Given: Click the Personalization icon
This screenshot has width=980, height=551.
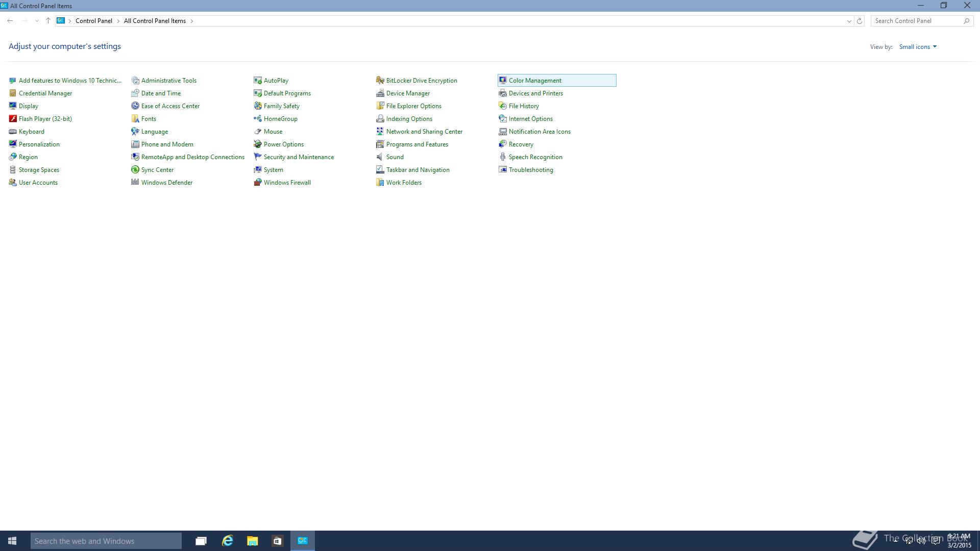Looking at the screenshot, I should pyautogui.click(x=13, y=144).
